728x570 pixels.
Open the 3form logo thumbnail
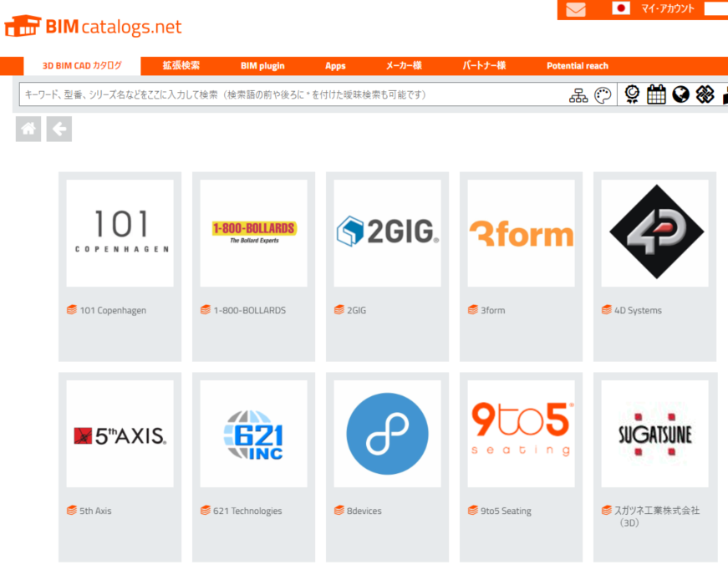coord(521,233)
